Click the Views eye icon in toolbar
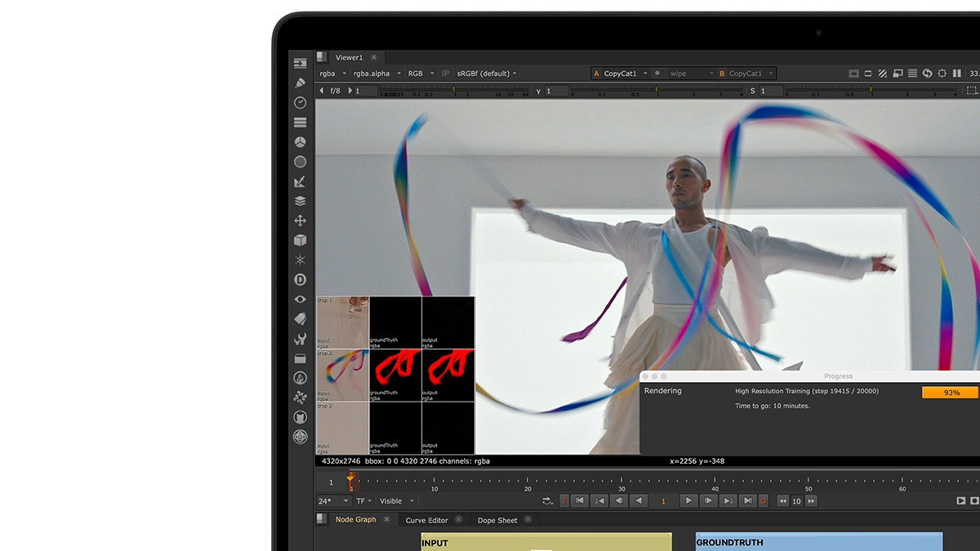Screen dimensions: 980x551 pyautogui.click(x=300, y=299)
